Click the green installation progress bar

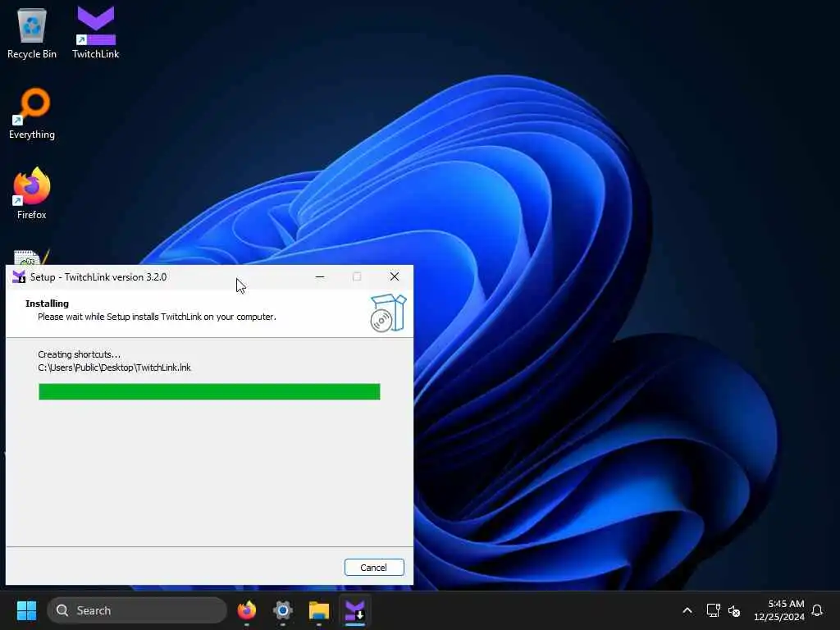(x=209, y=391)
